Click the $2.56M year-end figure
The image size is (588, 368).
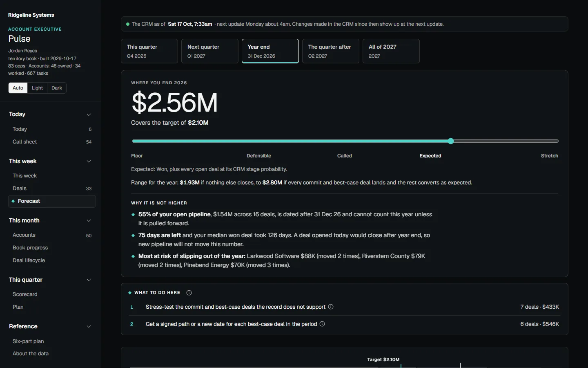(174, 103)
